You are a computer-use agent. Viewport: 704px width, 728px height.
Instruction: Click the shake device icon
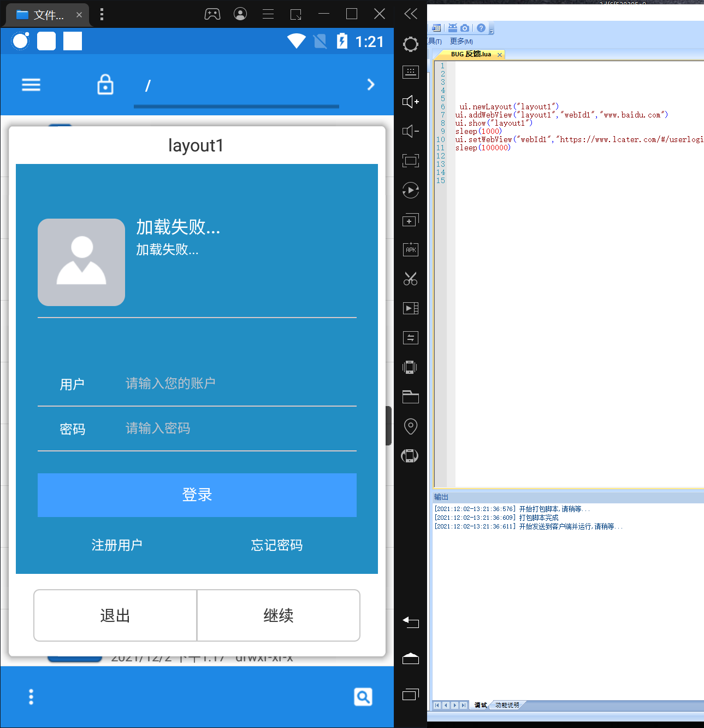pos(410,367)
